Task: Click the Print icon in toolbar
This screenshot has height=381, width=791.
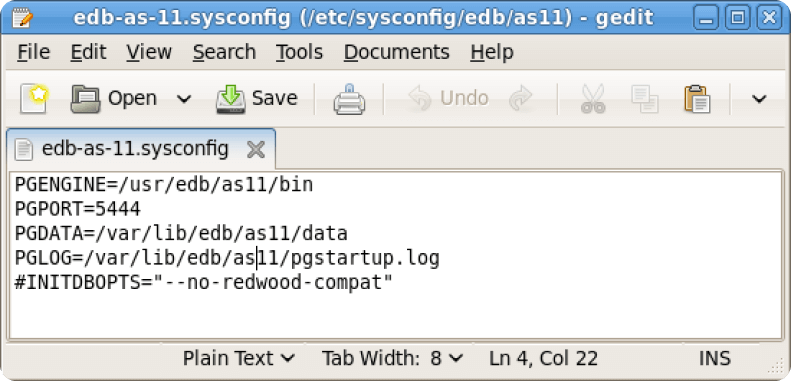Action: coord(349,99)
